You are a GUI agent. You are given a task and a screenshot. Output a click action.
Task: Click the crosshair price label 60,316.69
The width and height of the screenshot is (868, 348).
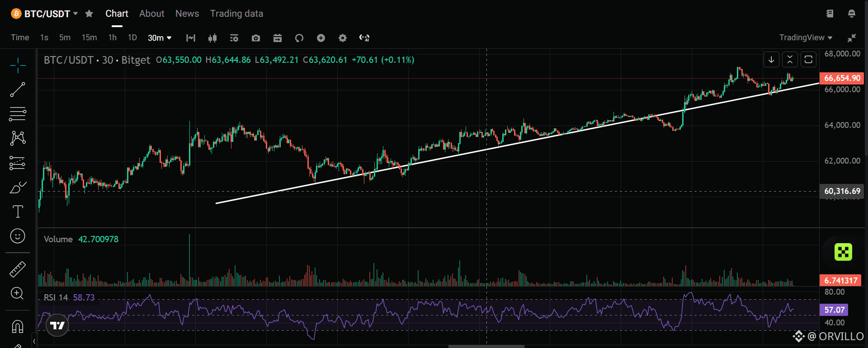[842, 191]
